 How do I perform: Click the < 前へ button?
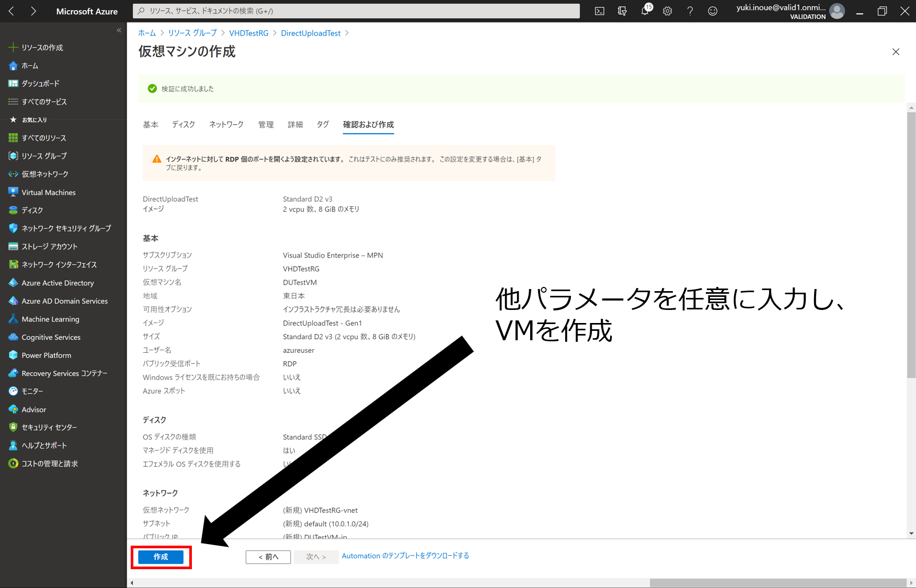click(268, 557)
